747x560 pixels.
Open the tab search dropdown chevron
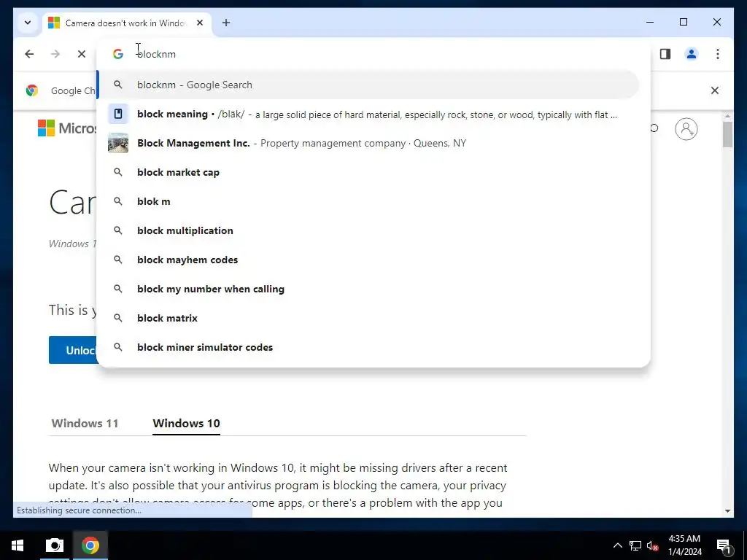(28, 23)
